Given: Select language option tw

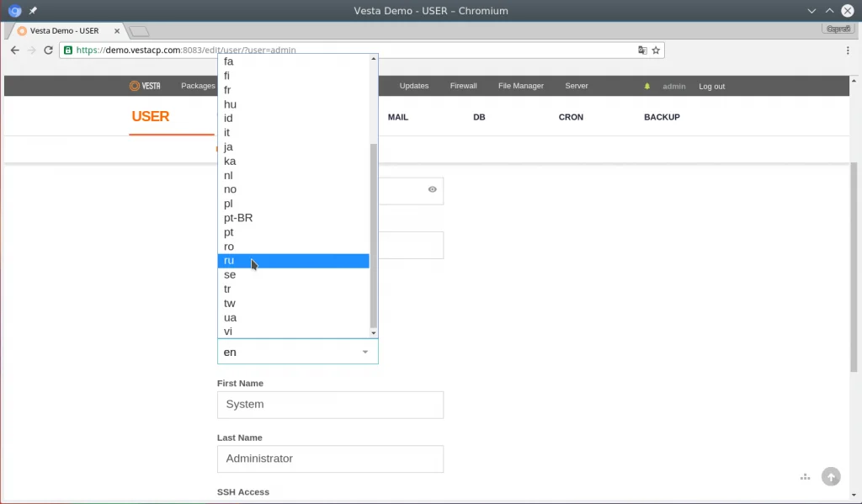Looking at the screenshot, I should 294,304.
